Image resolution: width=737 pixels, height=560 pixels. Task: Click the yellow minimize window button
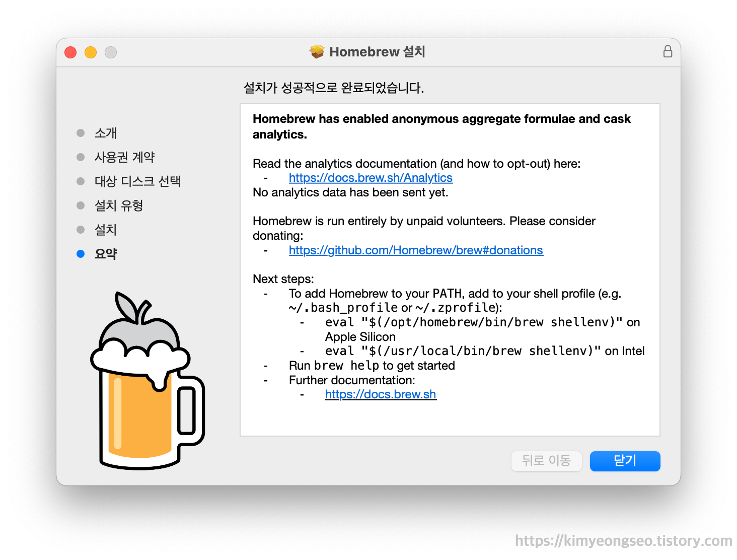pos(91,52)
